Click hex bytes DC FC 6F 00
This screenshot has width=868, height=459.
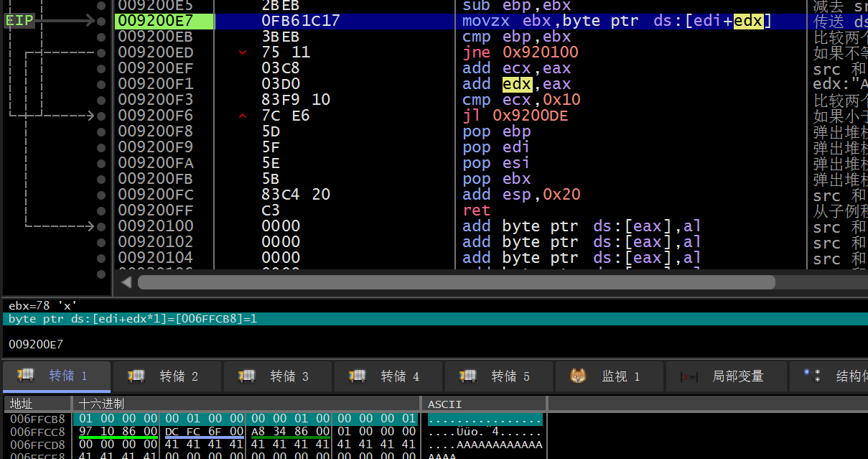click(x=204, y=432)
